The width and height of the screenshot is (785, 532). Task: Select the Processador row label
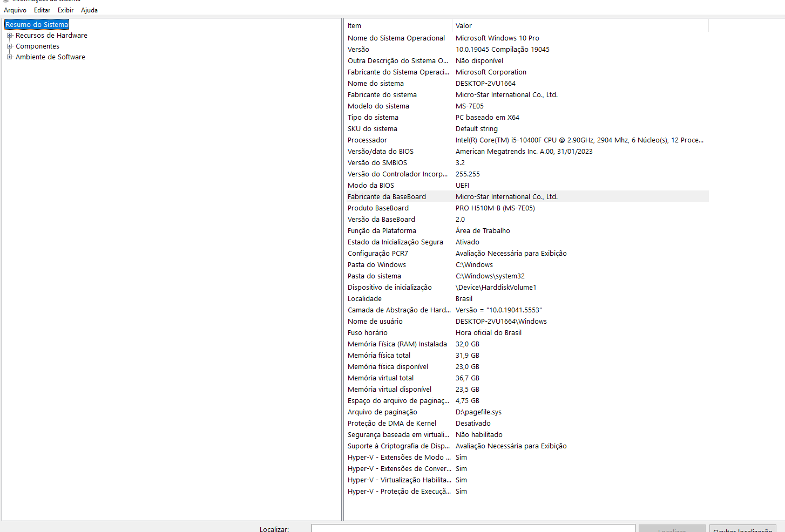367,140
